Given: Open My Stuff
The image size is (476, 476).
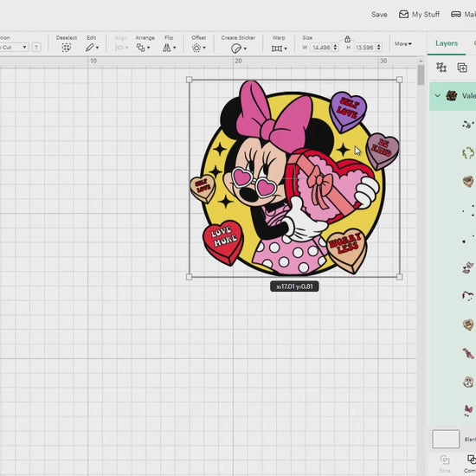Looking at the screenshot, I should pos(419,14).
